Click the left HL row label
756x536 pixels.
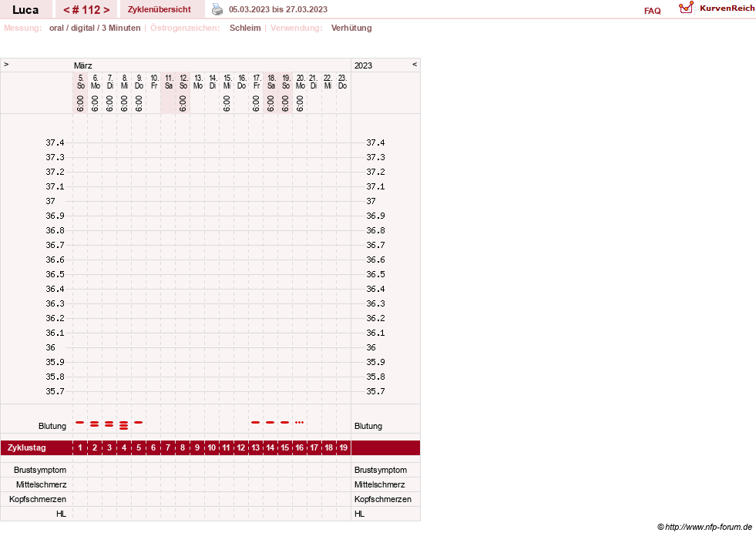(61, 514)
